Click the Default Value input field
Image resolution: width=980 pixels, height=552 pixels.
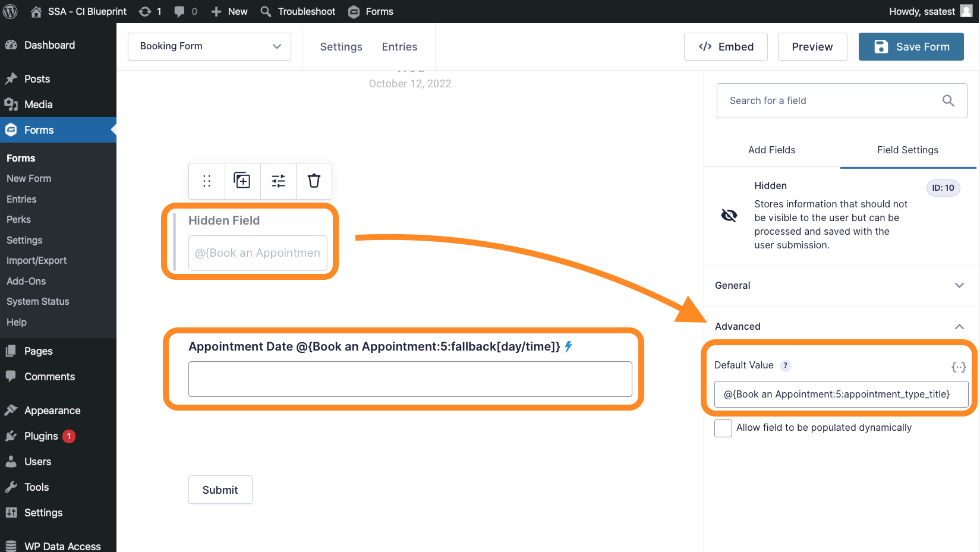[840, 395]
